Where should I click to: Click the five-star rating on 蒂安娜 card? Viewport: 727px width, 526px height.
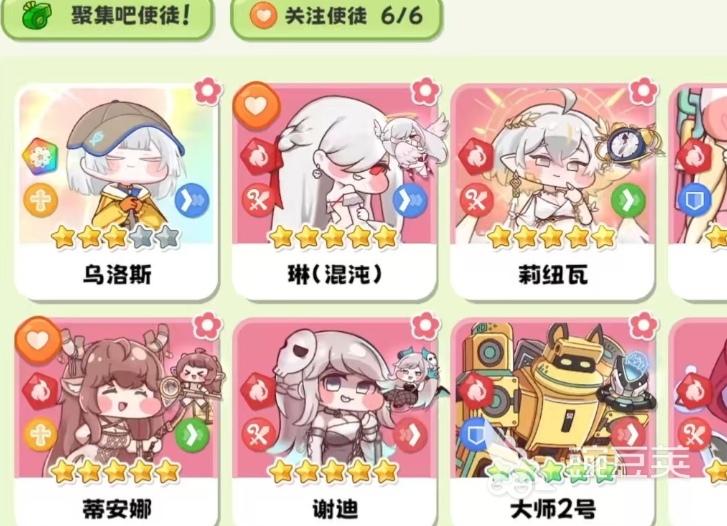[115, 472]
